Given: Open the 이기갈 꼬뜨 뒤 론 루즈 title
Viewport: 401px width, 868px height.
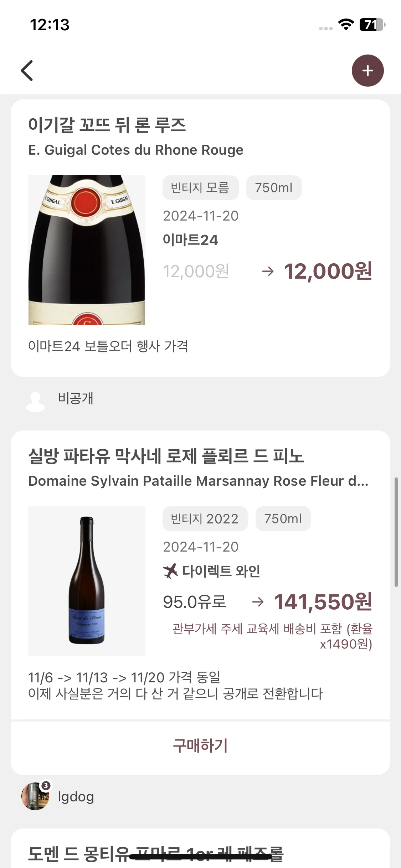Looking at the screenshot, I should click(x=107, y=125).
